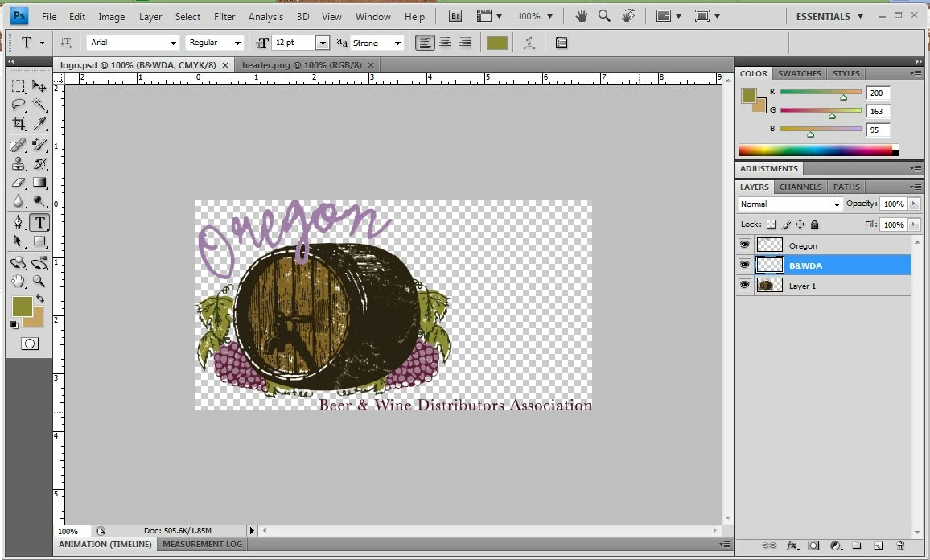This screenshot has height=560, width=930.
Task: Click the Measurement Log panel tab
Action: tap(202, 544)
